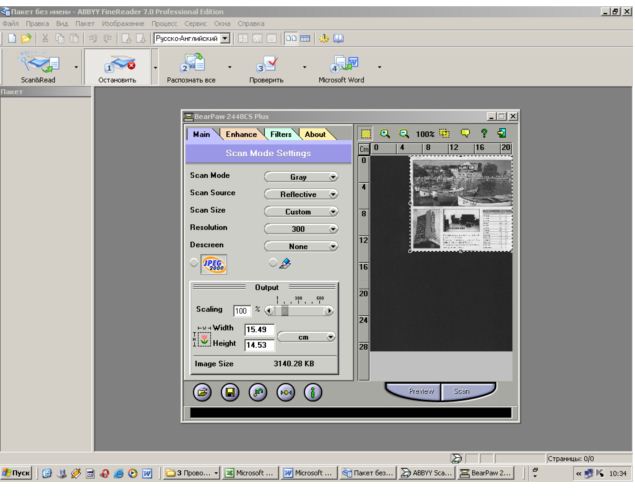Open the cm units dropdown
This screenshot has width=635, height=496.
click(307, 337)
